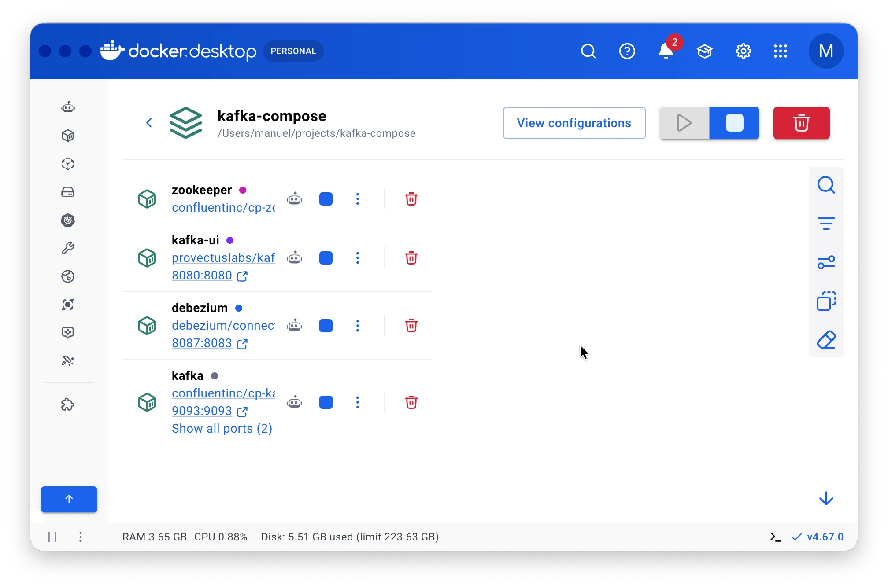Image resolution: width=888 pixels, height=588 pixels.
Task: Open notifications bell with 2 badge
Action: tap(667, 50)
